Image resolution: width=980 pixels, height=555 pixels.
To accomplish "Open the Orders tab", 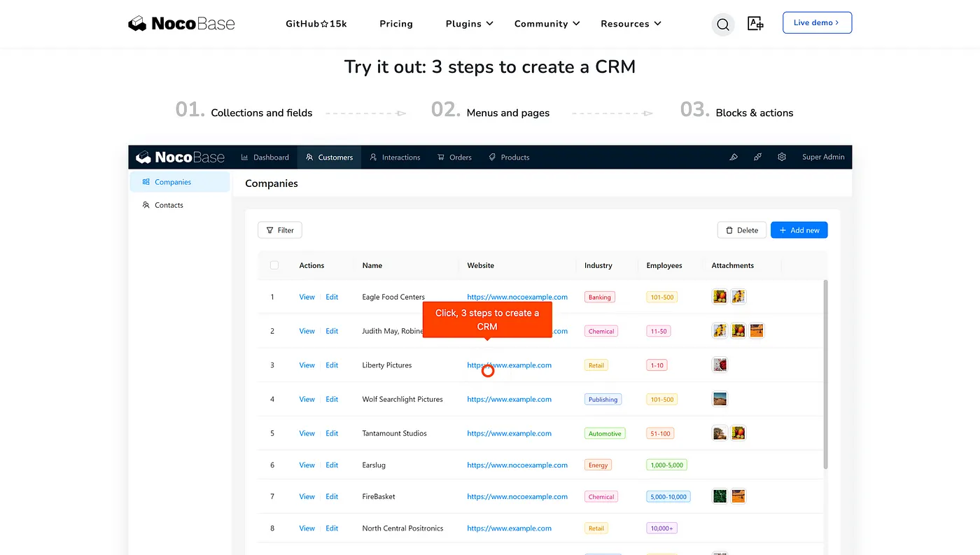I will pyautogui.click(x=454, y=157).
